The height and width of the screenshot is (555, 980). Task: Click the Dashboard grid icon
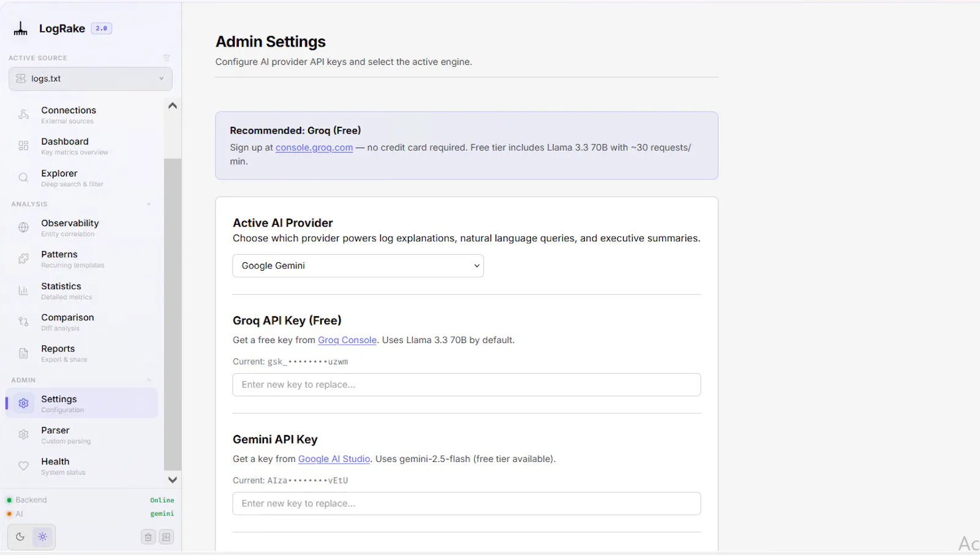23,146
